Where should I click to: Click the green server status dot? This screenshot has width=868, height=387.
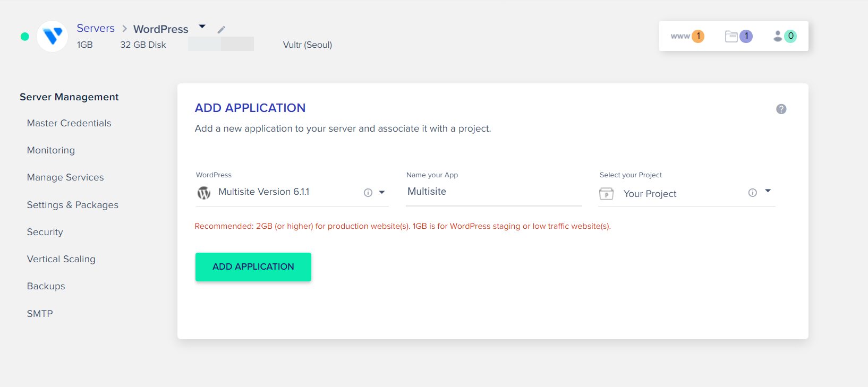pyautogui.click(x=24, y=37)
